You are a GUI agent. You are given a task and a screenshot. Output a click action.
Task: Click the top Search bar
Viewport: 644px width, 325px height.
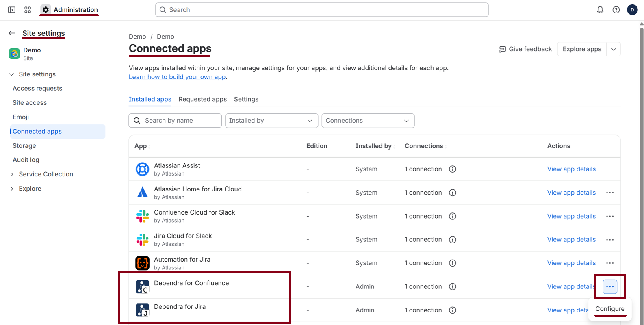click(x=322, y=10)
